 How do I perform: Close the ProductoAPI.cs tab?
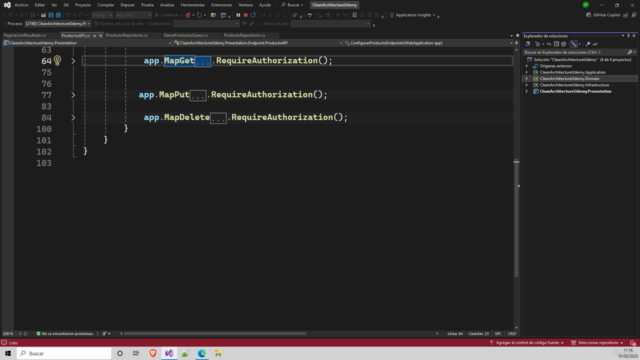click(x=100, y=36)
